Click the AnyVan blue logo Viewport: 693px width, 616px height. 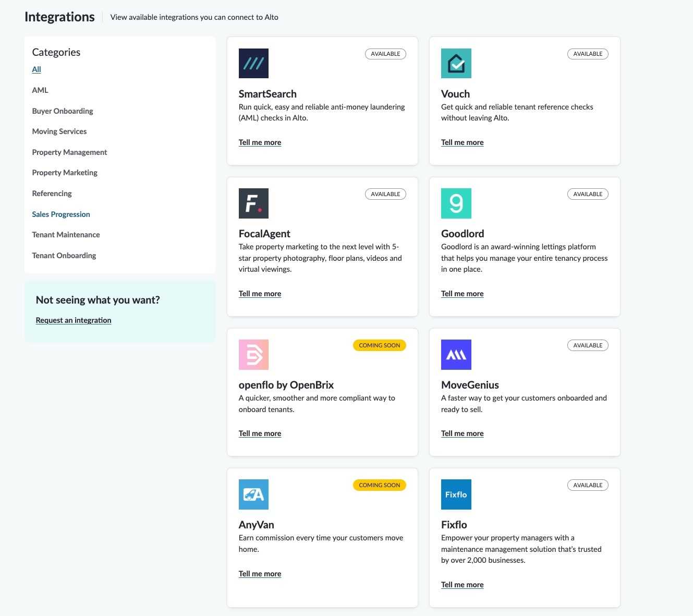[253, 494]
